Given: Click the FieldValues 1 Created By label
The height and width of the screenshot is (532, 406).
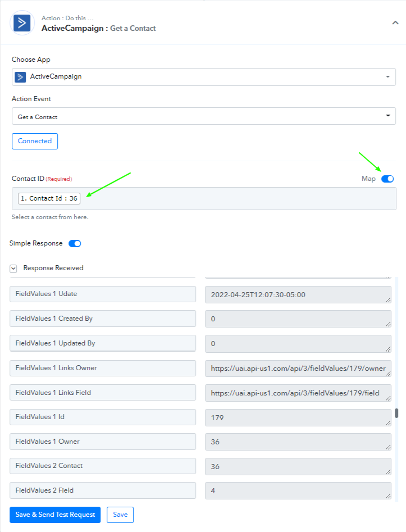Looking at the screenshot, I should 102,319.
